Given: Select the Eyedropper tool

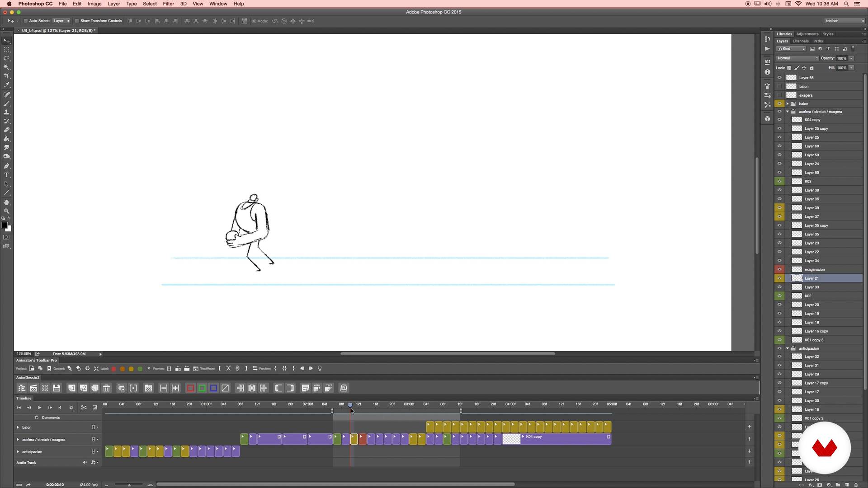Looking at the screenshot, I should pos(7,85).
